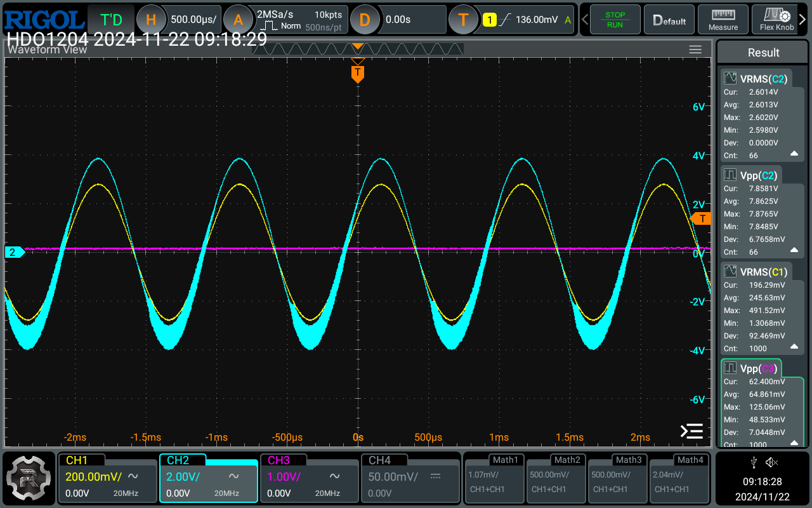
Task: Click the 10kpts memory depth readout
Action: (x=328, y=13)
